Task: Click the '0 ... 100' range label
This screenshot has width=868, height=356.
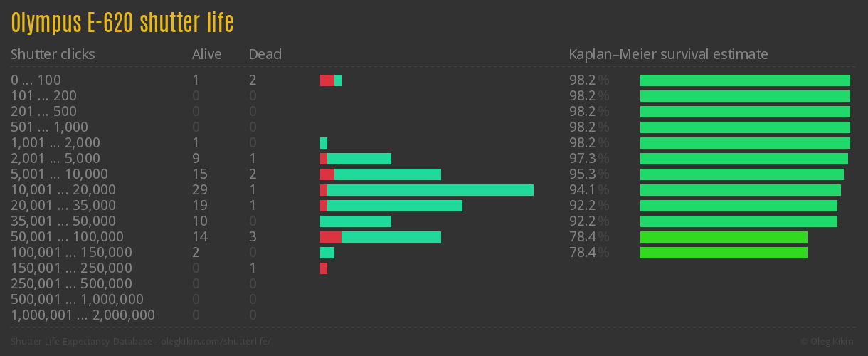Action: (36, 80)
